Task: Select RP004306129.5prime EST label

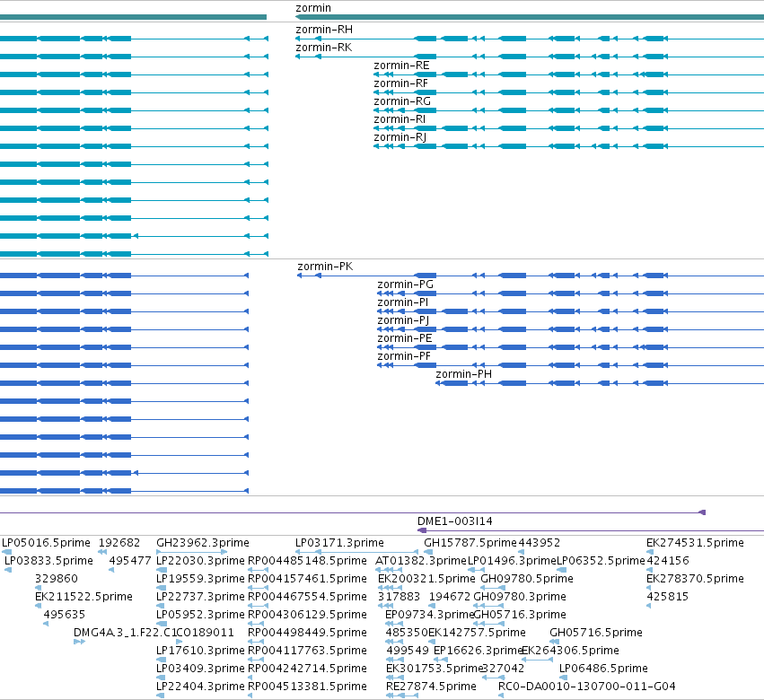Action: (307, 615)
